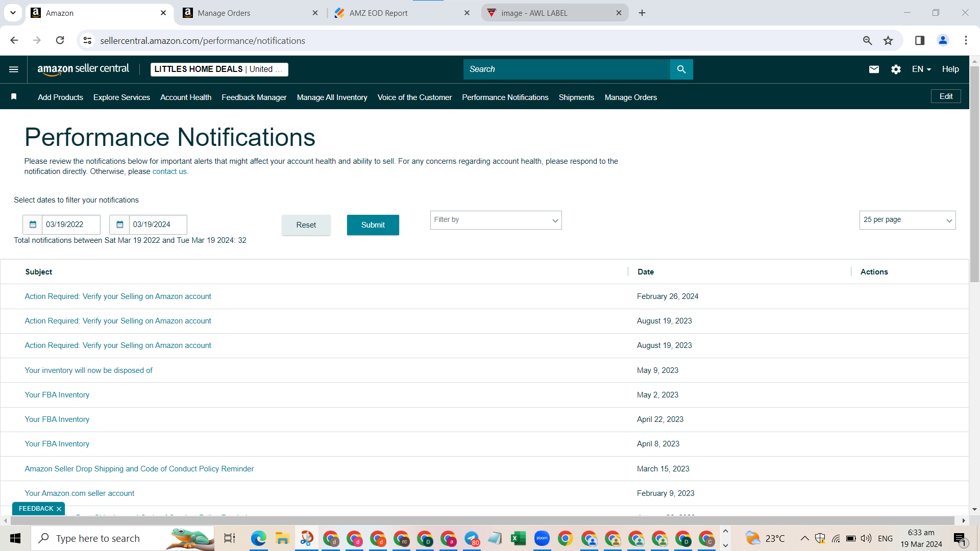Open Your inventory will now be disposed of
This screenshot has width=980, height=551.
point(89,370)
